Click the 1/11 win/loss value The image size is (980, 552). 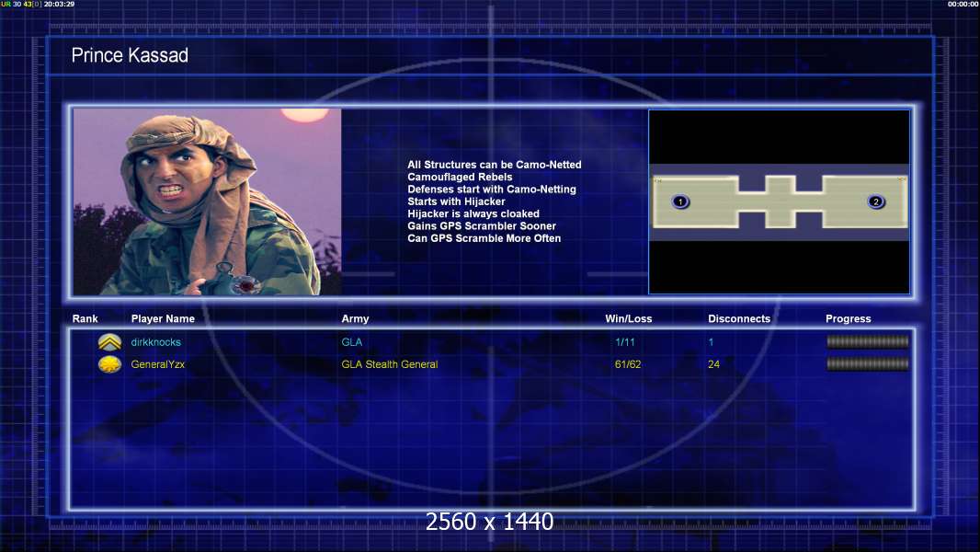(624, 342)
